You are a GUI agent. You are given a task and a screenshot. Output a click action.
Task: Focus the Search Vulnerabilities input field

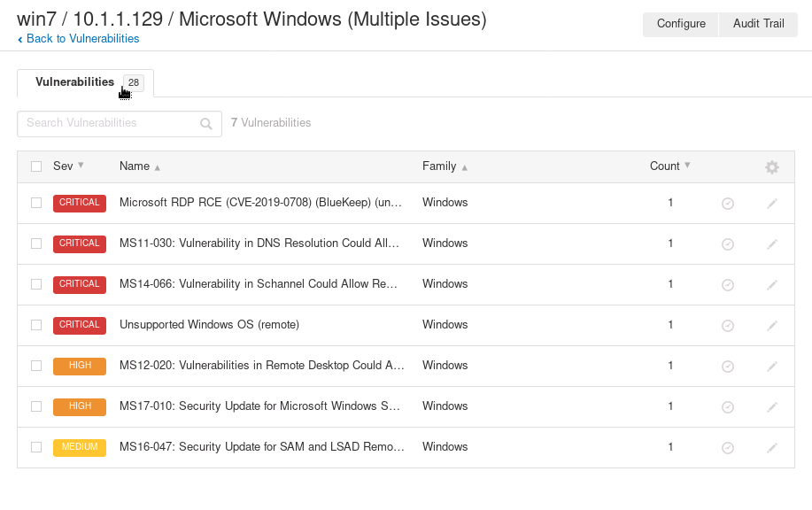click(111, 123)
